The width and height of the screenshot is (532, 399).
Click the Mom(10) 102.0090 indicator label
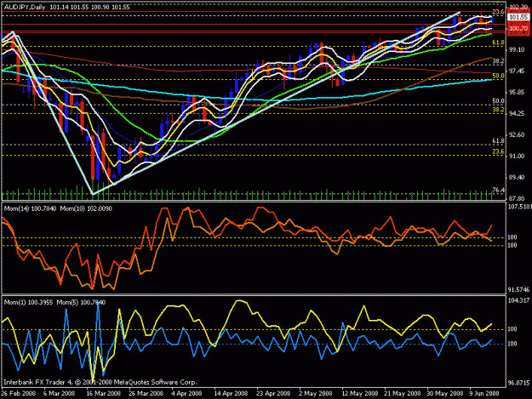(86, 208)
